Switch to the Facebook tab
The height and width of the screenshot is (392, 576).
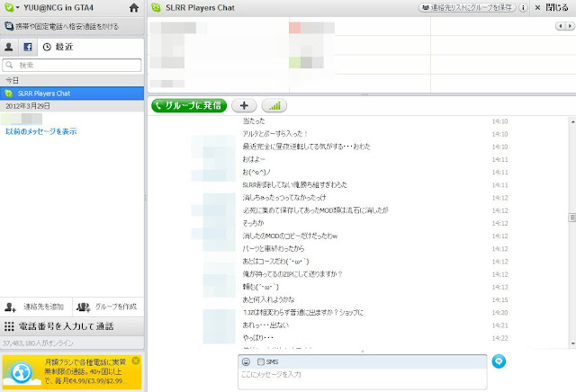28,47
